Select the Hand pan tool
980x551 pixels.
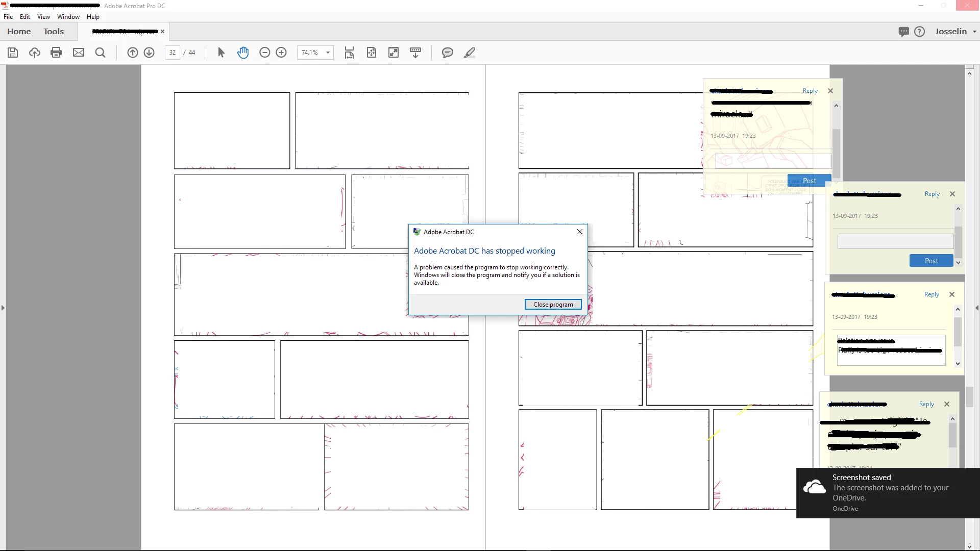243,53
